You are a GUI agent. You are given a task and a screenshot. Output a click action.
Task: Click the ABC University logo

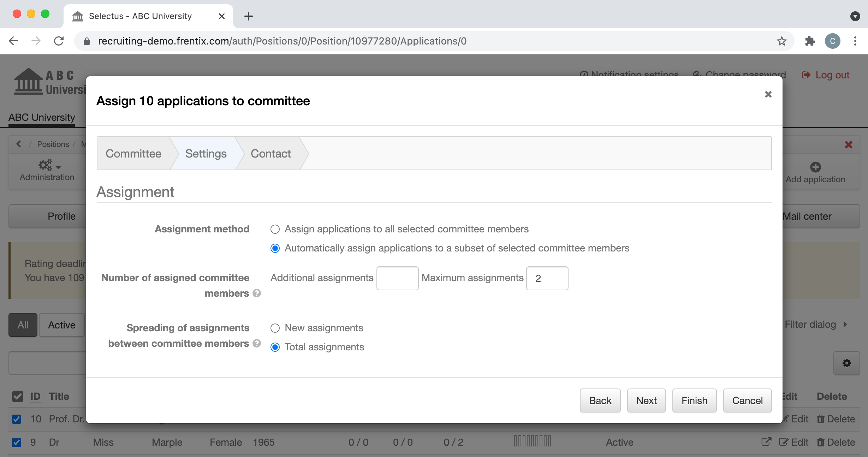click(x=49, y=82)
